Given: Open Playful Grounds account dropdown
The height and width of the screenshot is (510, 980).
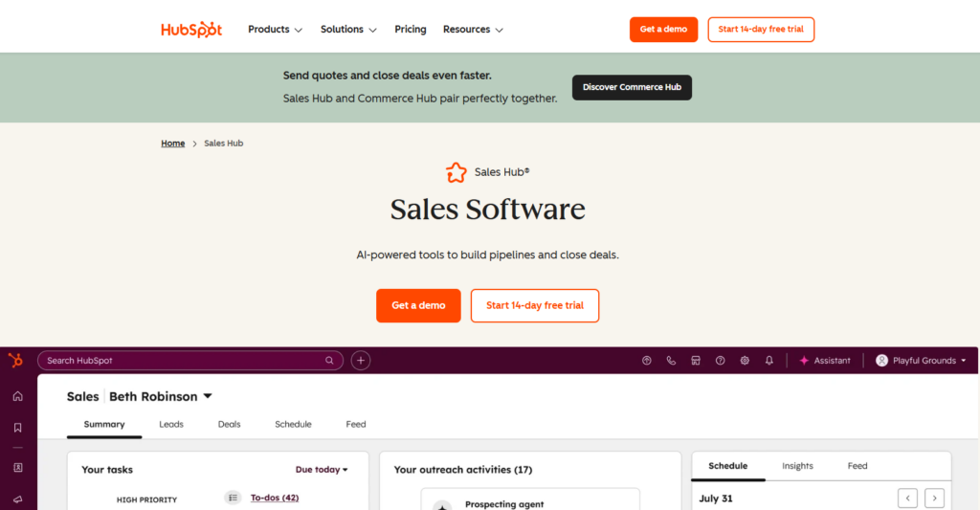Looking at the screenshot, I should (921, 361).
